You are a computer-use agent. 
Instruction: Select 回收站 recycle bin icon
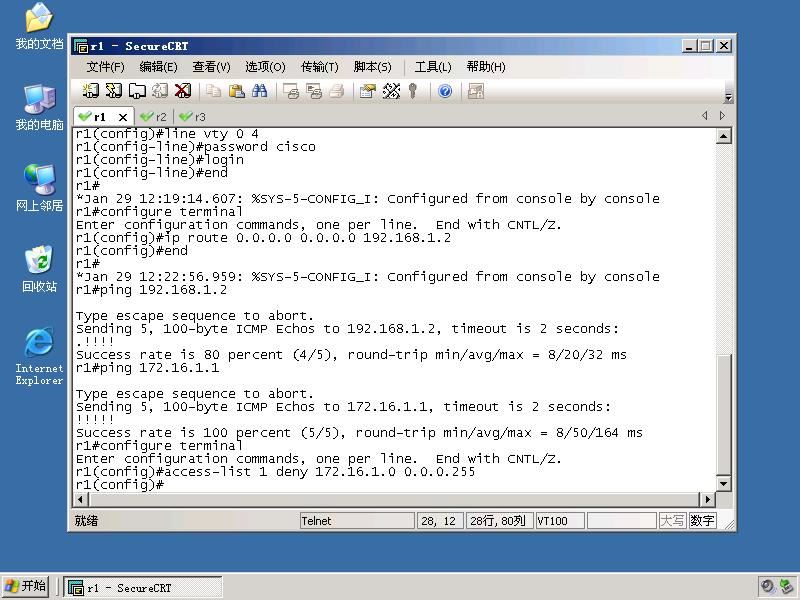pos(39,269)
